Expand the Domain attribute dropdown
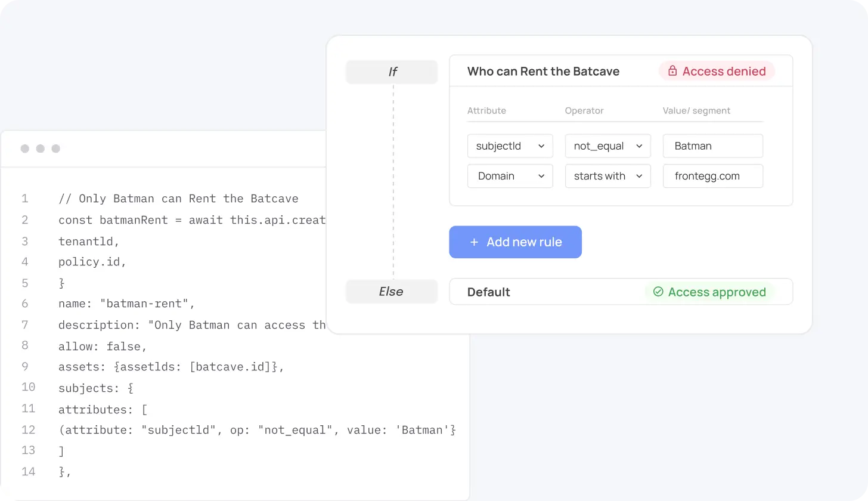868x501 pixels. pos(510,176)
